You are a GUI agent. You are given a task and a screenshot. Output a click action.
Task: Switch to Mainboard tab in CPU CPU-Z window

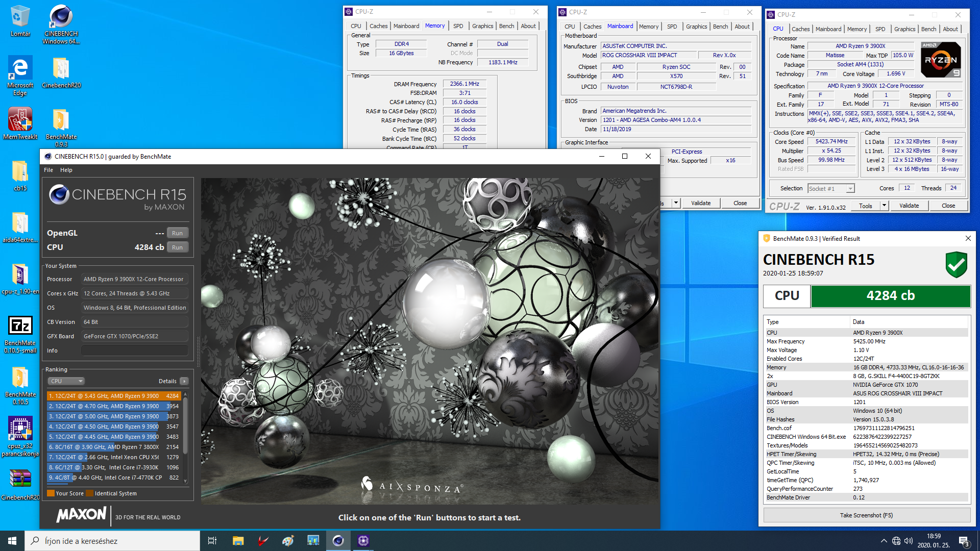[x=828, y=29]
